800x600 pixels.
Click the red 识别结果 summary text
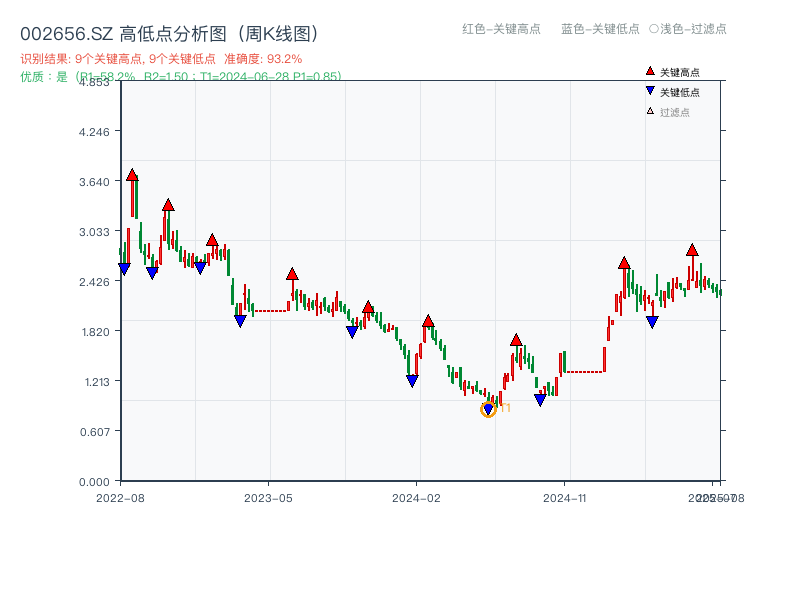(160, 59)
